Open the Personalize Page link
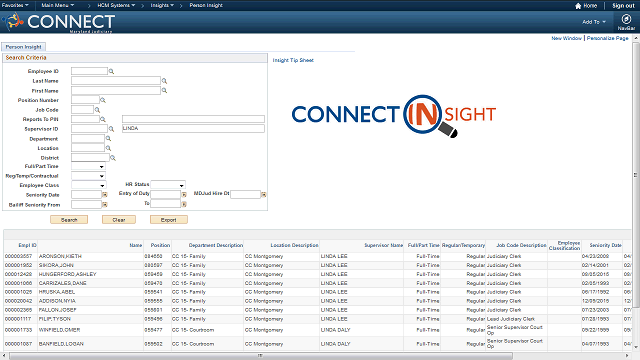The width and height of the screenshot is (640, 360). click(x=608, y=38)
